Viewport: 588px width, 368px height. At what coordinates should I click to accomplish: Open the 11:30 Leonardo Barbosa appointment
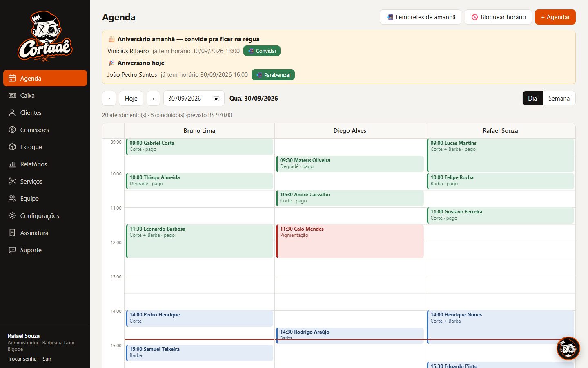pos(199,241)
